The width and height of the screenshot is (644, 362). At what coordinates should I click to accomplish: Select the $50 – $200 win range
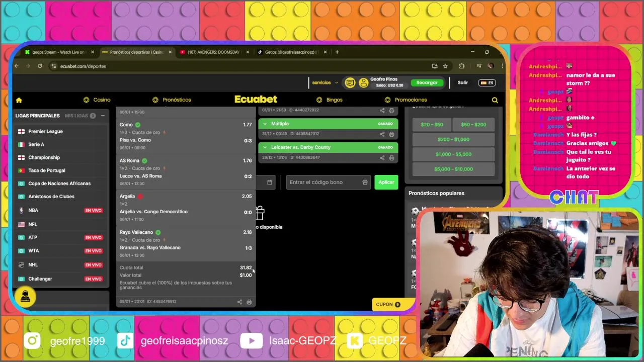[x=473, y=125]
